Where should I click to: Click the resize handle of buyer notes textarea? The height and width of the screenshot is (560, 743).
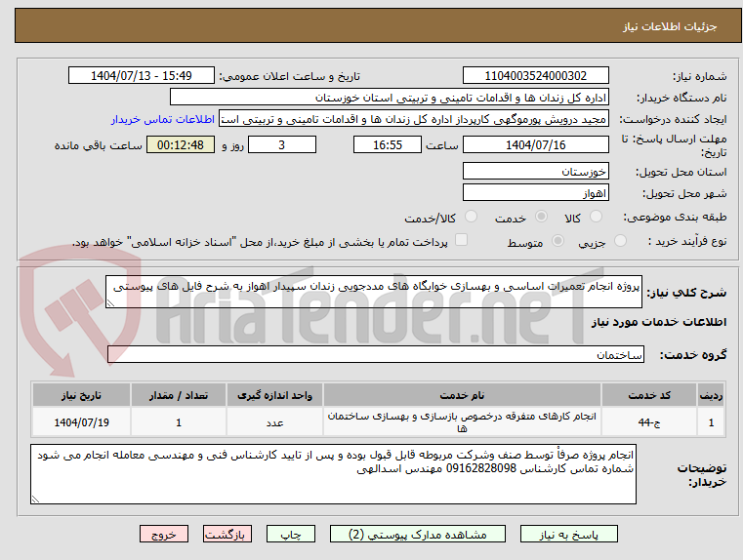pyautogui.click(x=35, y=499)
